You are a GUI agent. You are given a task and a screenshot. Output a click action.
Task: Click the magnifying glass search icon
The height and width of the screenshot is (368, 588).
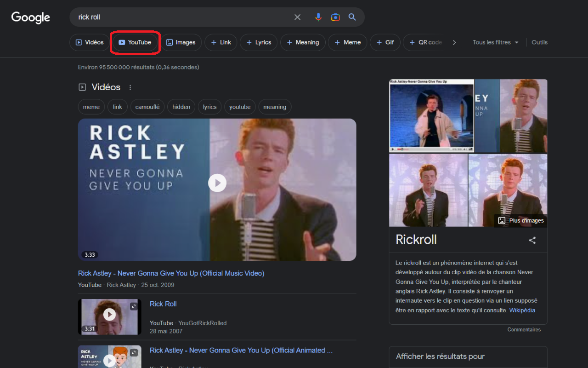352,17
